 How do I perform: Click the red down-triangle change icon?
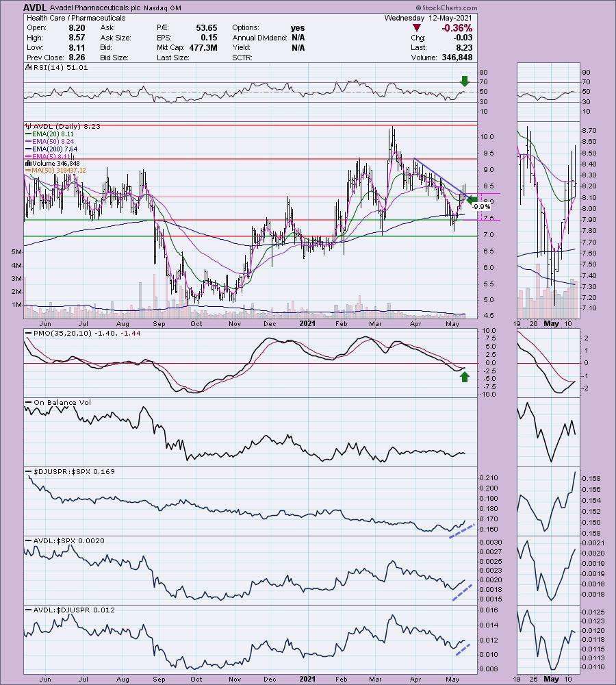click(417, 28)
